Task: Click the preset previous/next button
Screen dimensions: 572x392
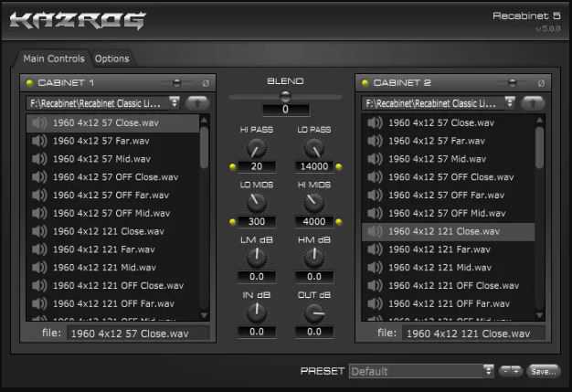Action: click(x=511, y=371)
